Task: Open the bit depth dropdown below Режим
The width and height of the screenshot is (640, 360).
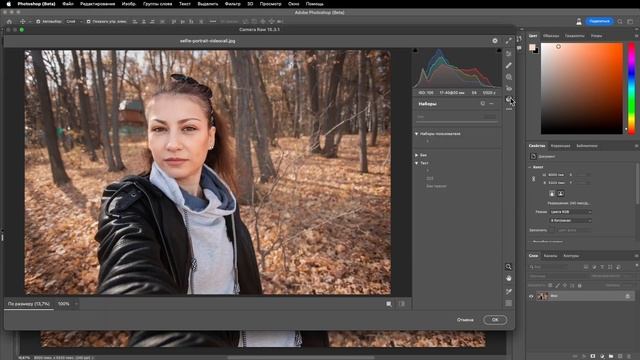Action: coord(570,220)
